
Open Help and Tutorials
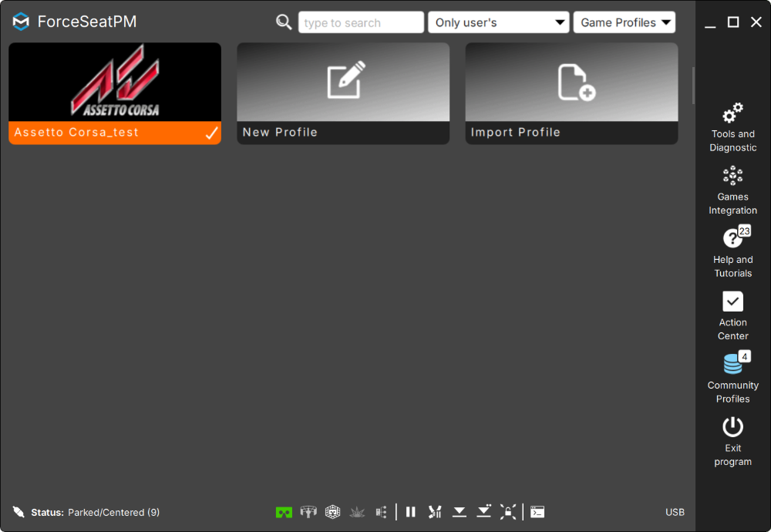pyautogui.click(x=732, y=253)
